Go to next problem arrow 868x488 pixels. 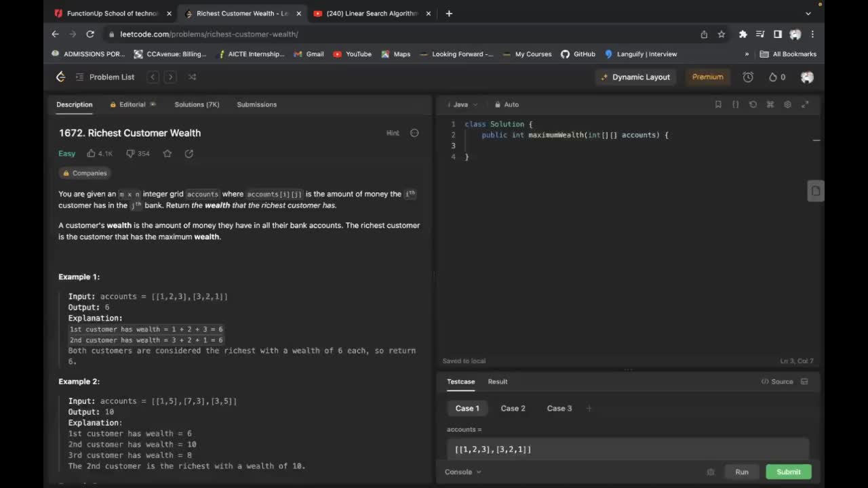pyautogui.click(x=171, y=77)
